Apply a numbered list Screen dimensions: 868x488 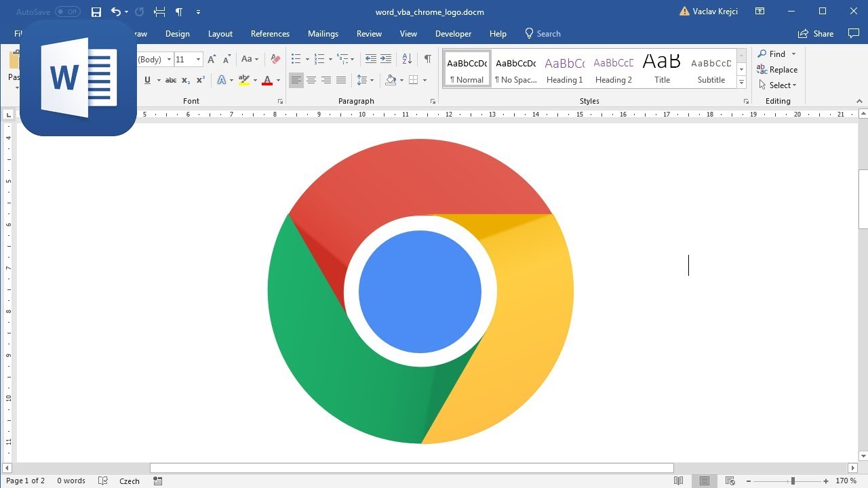click(x=319, y=60)
